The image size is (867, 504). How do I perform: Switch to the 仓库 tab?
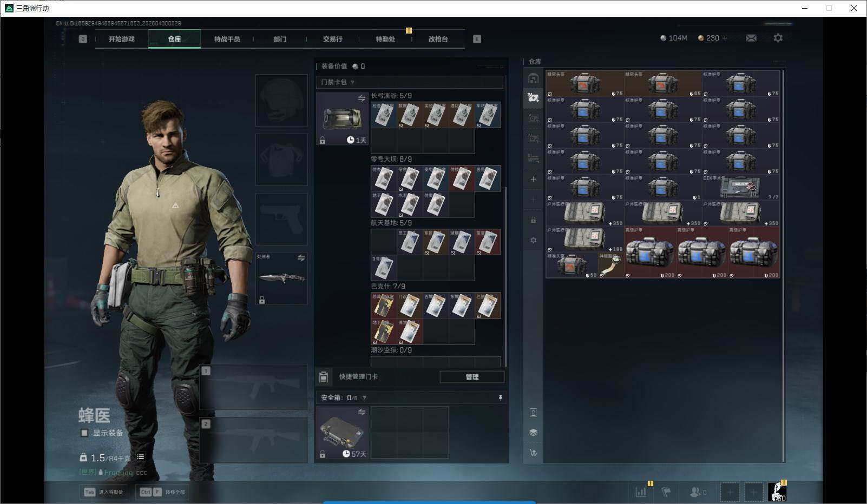(174, 39)
